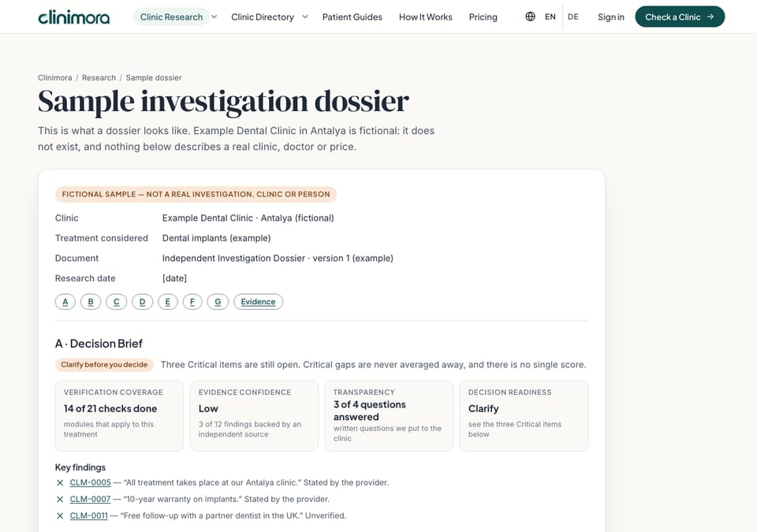757x532 pixels.
Task: Open the Clinimora logo home link
Action: coord(74,17)
